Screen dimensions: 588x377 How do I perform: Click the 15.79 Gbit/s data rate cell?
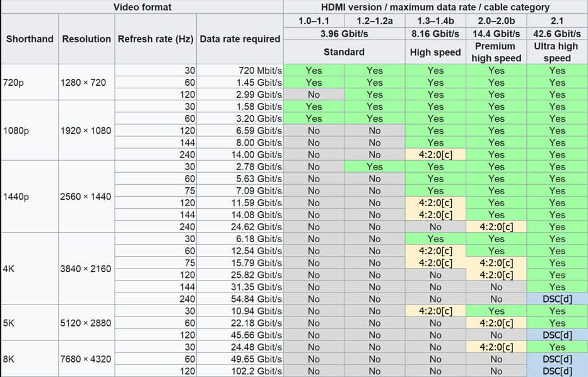click(x=240, y=263)
